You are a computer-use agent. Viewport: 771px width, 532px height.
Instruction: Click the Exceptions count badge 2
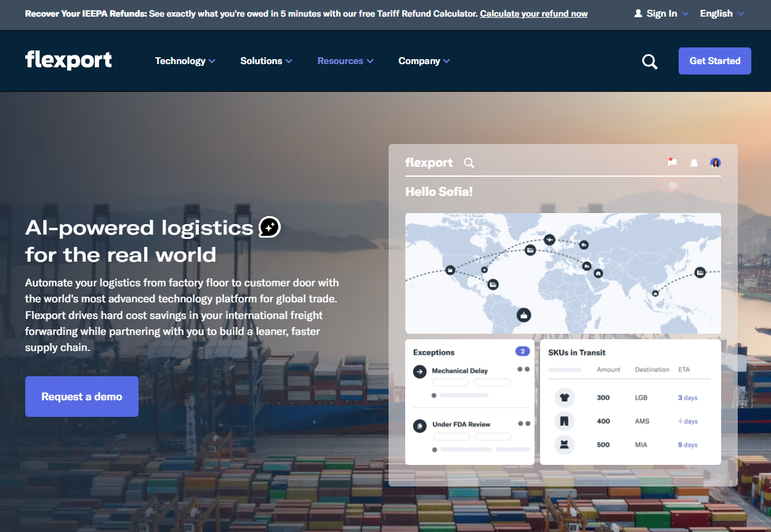[x=522, y=352]
